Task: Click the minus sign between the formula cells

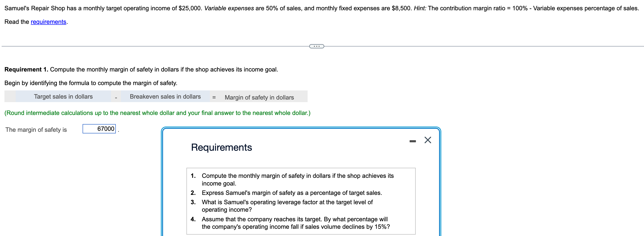Action: point(116,97)
